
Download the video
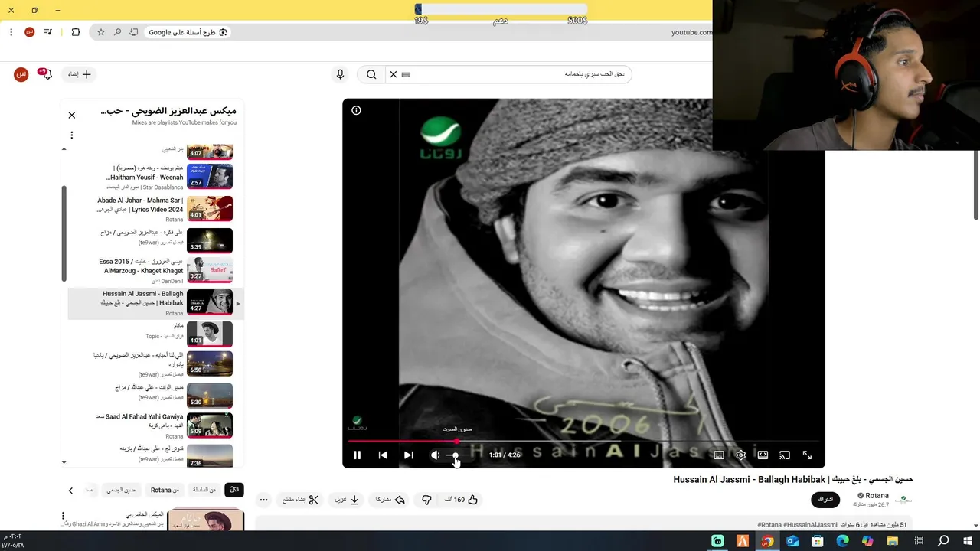(347, 500)
